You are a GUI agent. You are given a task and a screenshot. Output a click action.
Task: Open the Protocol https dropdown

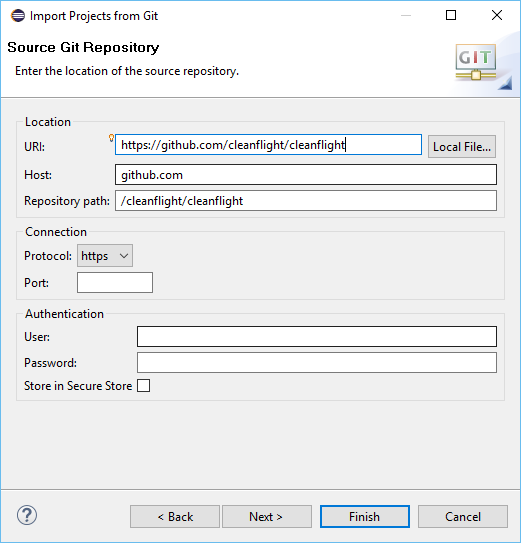[x=105, y=256]
